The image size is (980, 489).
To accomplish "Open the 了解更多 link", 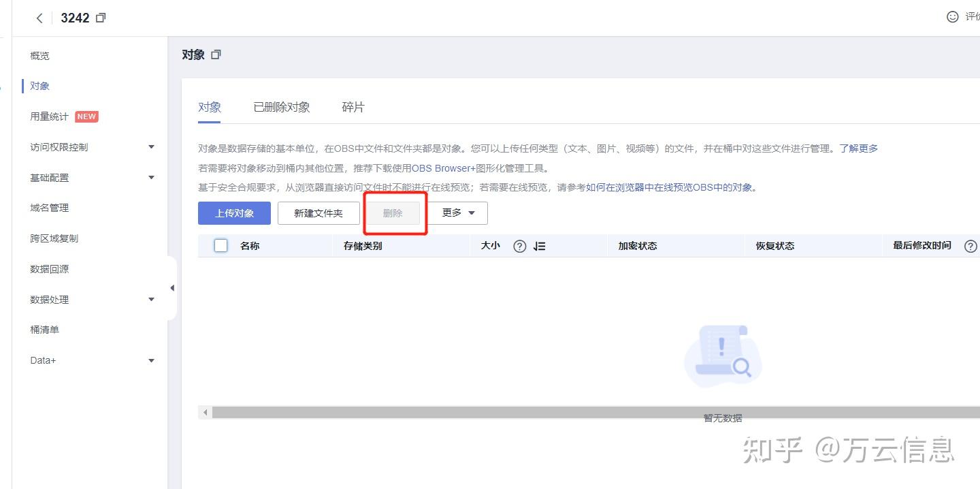I will click(859, 148).
